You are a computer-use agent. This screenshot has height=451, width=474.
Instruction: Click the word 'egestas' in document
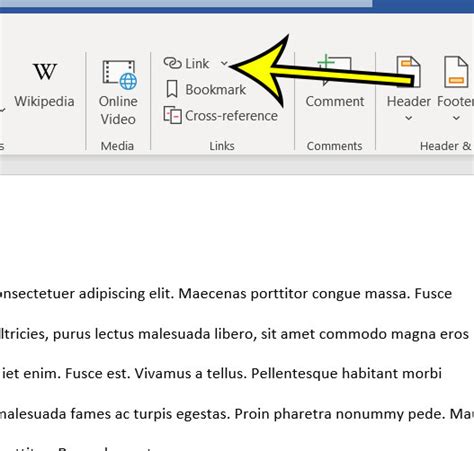[203, 415]
